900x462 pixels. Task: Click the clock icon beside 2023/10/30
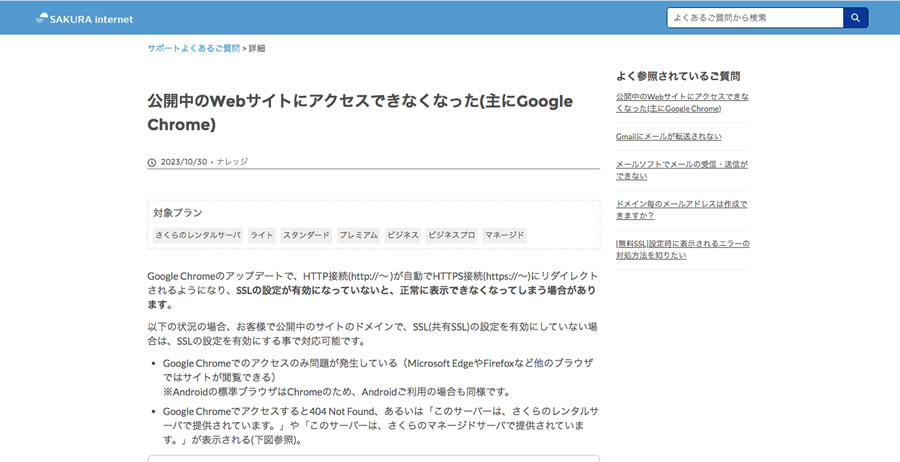[x=152, y=162]
